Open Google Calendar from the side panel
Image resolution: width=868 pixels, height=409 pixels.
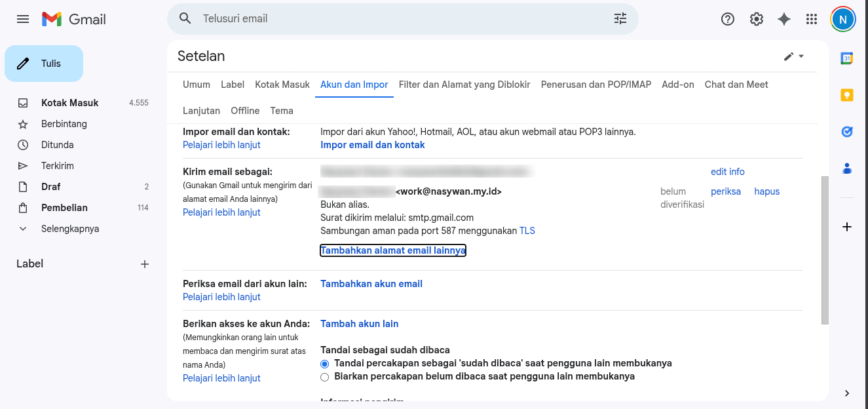click(846, 58)
